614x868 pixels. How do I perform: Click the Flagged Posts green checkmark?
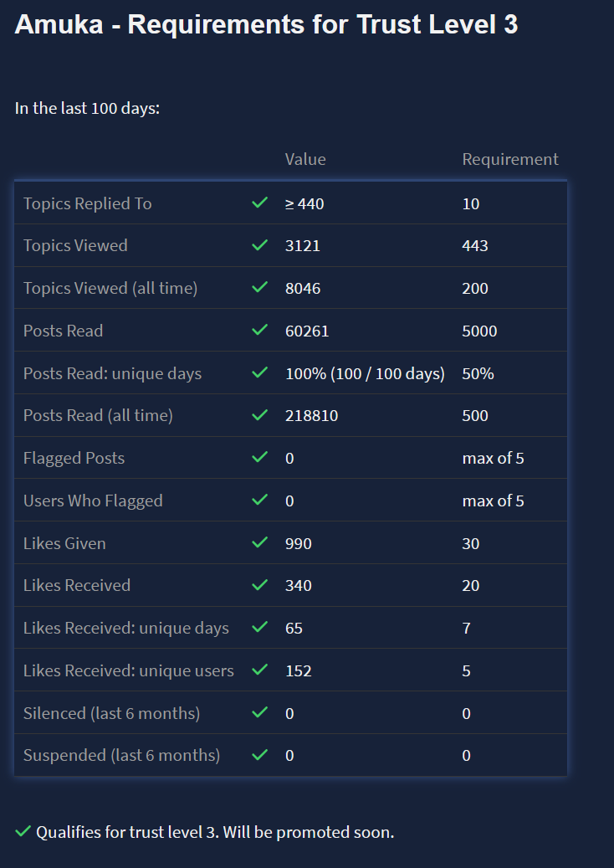point(259,458)
